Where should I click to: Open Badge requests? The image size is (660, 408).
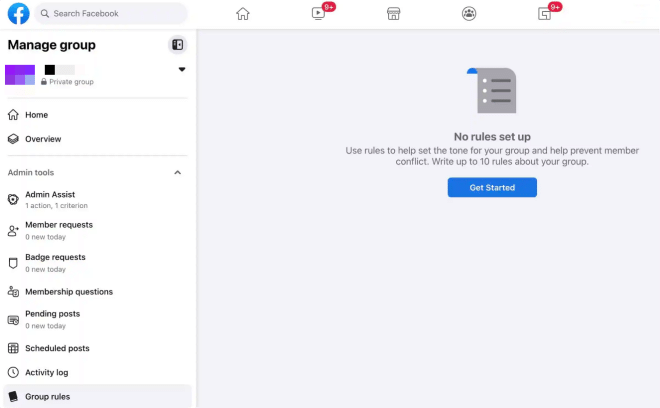tap(97, 263)
